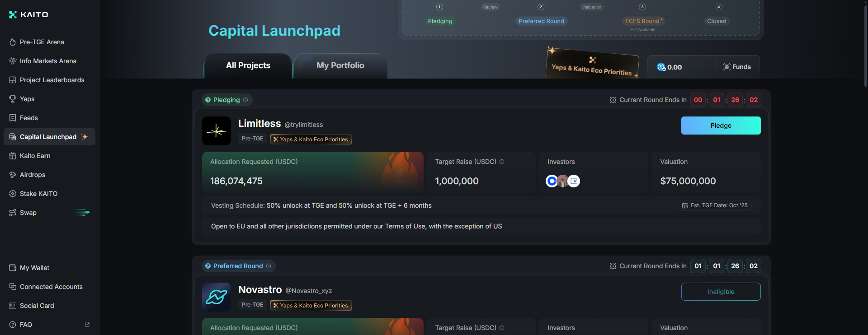The height and width of the screenshot is (335, 868).
Task: Open Swap from the sidebar
Action: [x=28, y=213]
